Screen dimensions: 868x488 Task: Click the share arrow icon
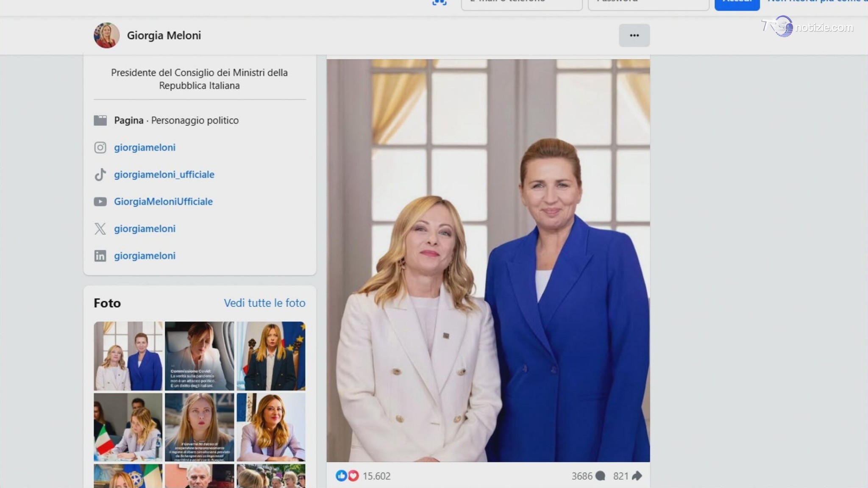click(x=637, y=476)
